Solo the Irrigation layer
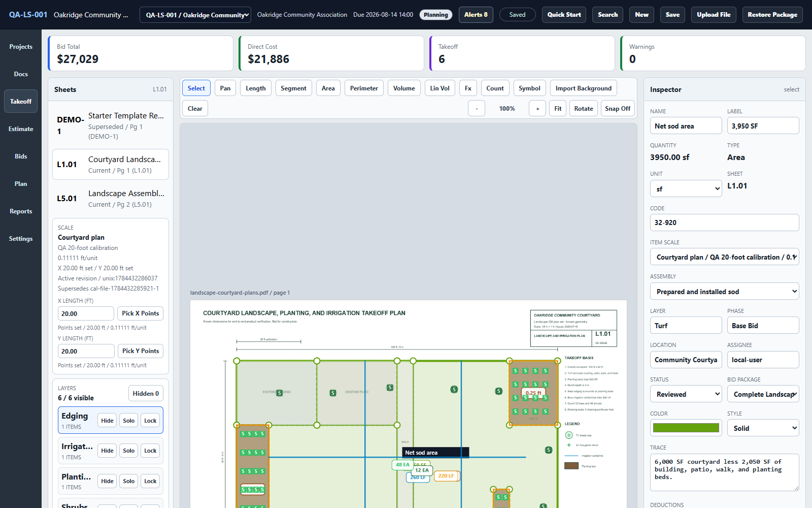Screen dimensions: 812x508 tap(129, 451)
